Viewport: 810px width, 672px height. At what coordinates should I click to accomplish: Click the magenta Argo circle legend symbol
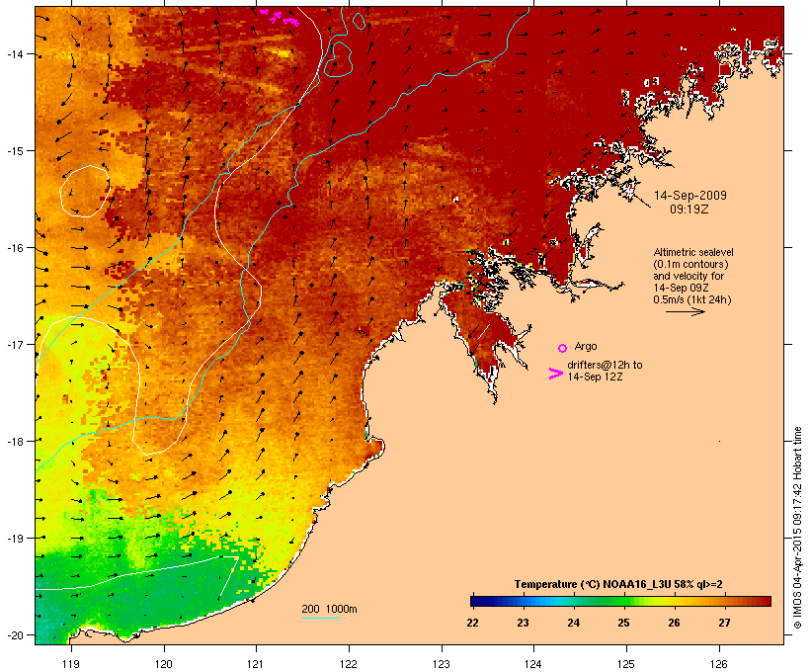[x=562, y=348]
